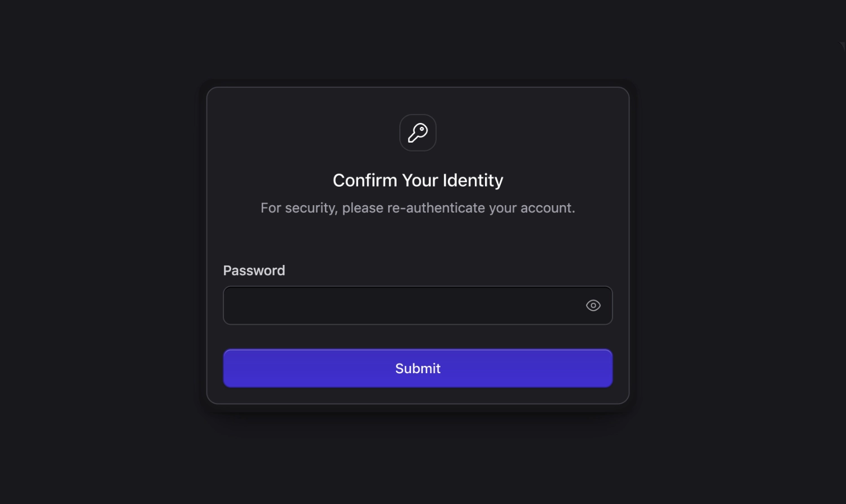
Task: Toggle password visibility
Action: click(593, 306)
